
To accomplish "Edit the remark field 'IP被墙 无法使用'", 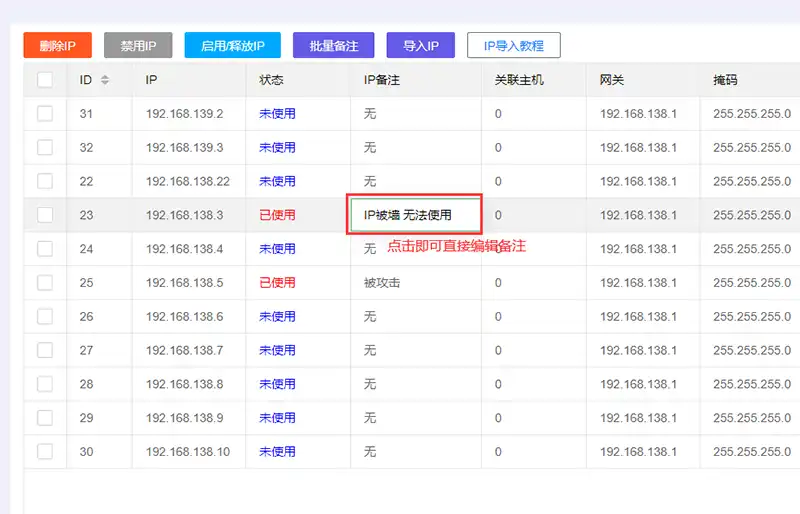I will [x=415, y=215].
